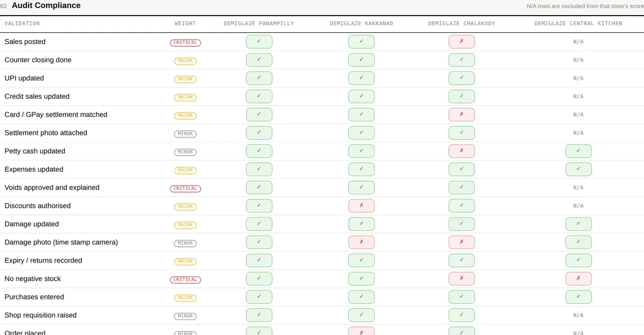Click CRITICAL badge on Sales posted row

coord(185,42)
